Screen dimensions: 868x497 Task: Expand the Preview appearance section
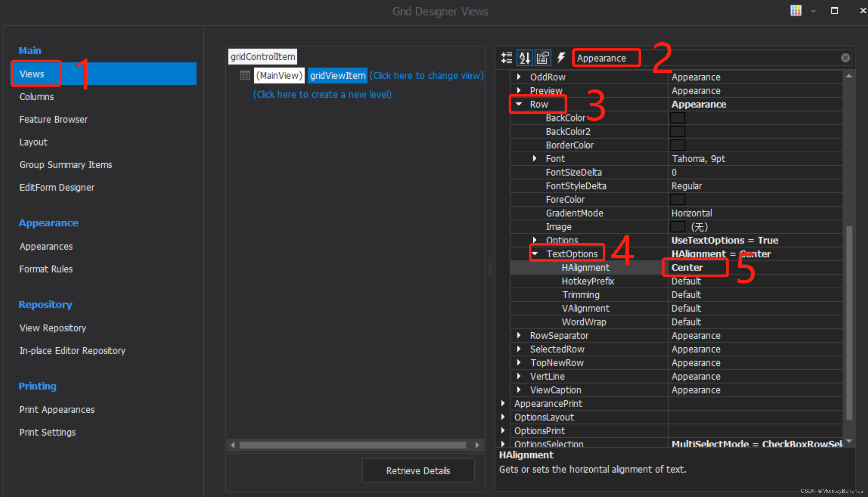tap(518, 91)
